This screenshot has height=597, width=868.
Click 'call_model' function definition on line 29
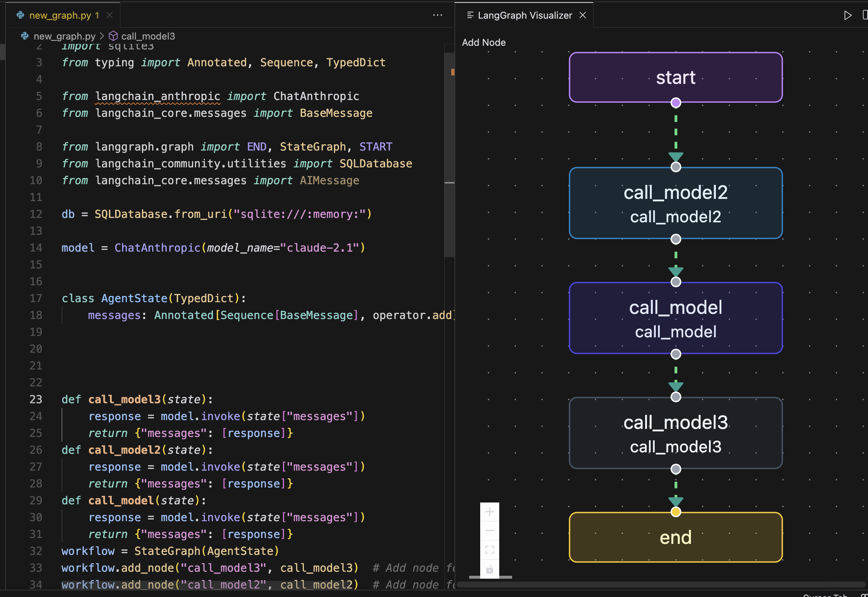[x=121, y=501]
